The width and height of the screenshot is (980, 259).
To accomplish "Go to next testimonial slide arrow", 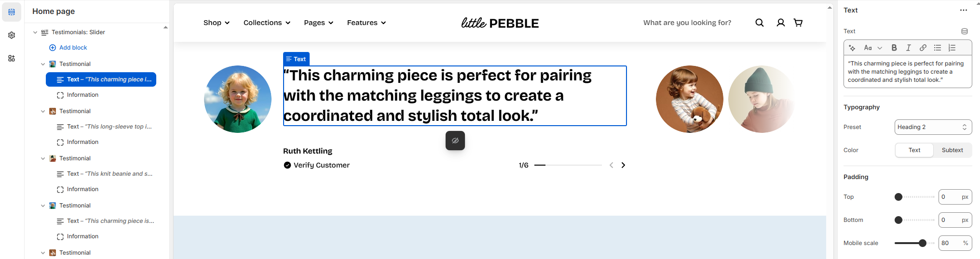I will tap(623, 165).
